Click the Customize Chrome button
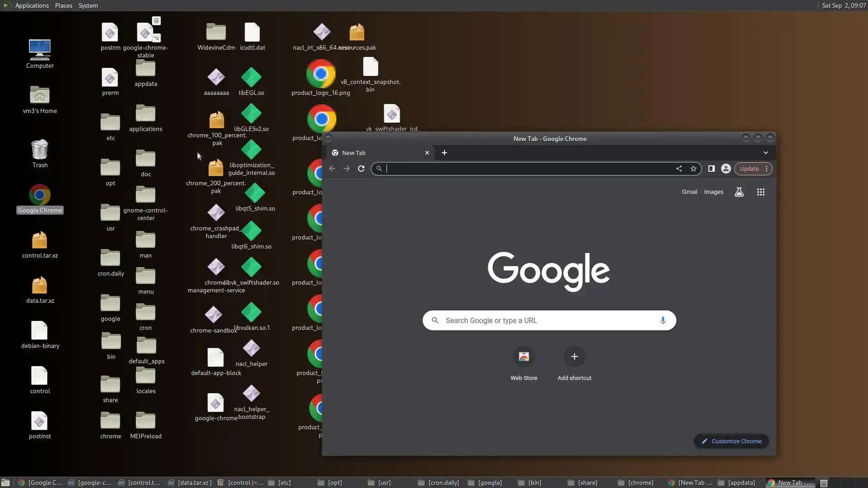The height and width of the screenshot is (488, 868). pyautogui.click(x=731, y=441)
